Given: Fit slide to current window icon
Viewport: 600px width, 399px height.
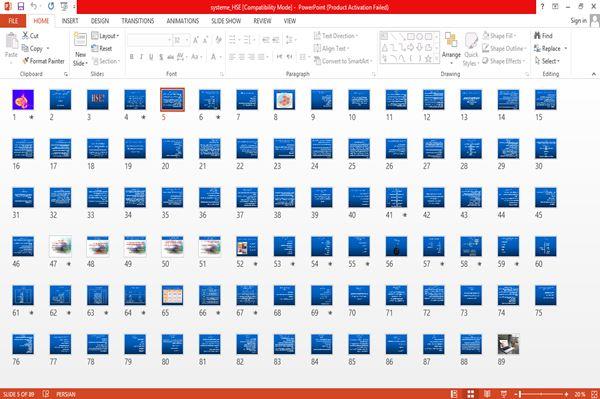Looking at the screenshot, I should [x=594, y=394].
